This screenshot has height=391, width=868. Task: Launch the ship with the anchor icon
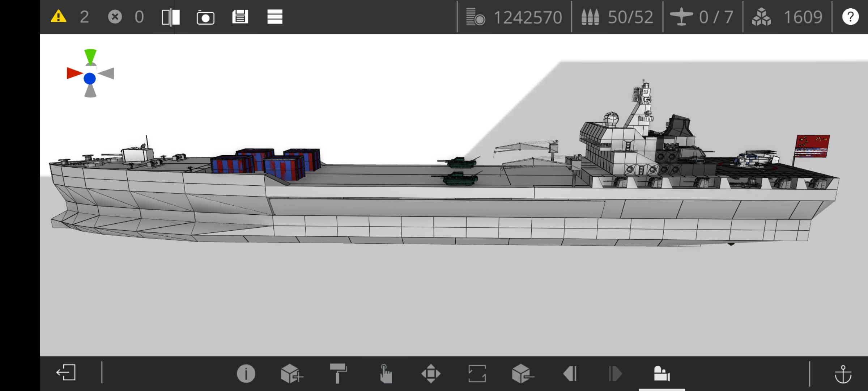pos(843,374)
